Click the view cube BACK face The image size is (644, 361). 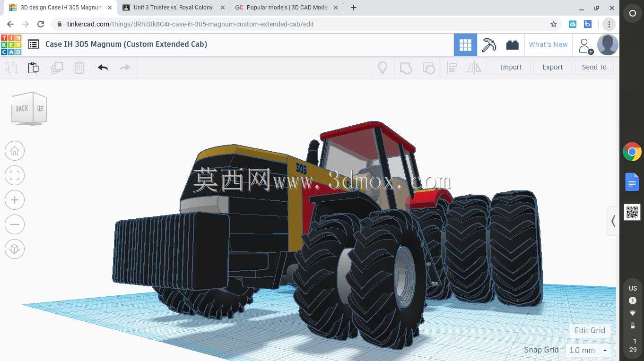pos(22,109)
